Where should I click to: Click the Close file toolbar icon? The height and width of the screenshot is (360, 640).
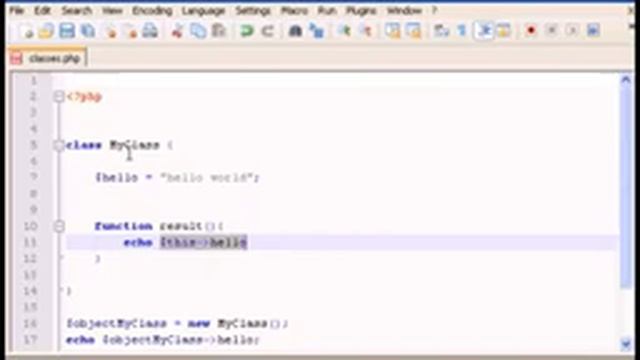point(111,31)
